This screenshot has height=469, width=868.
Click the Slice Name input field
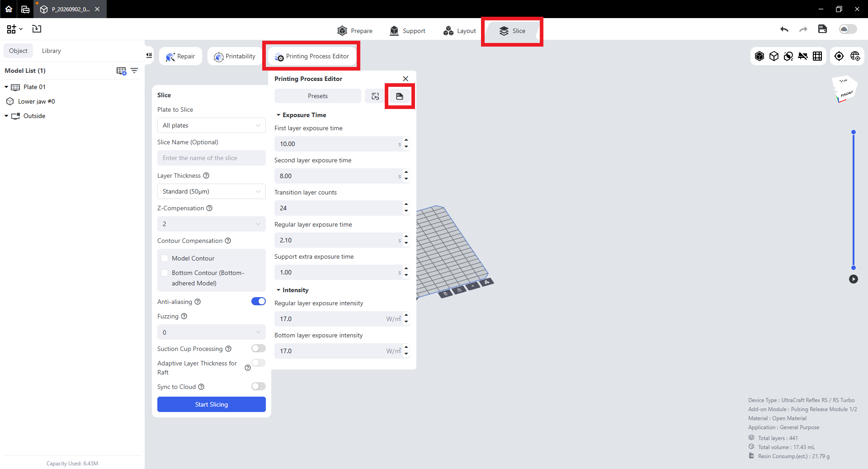212,158
